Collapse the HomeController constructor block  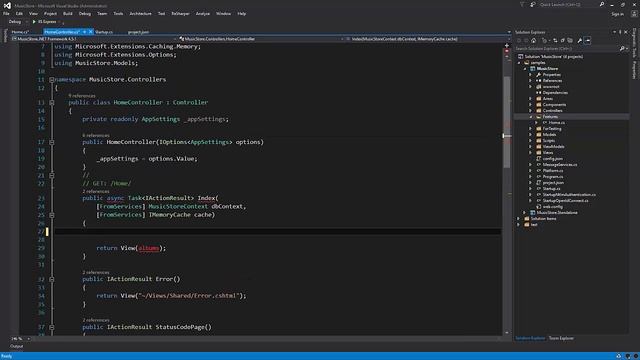[51, 142]
